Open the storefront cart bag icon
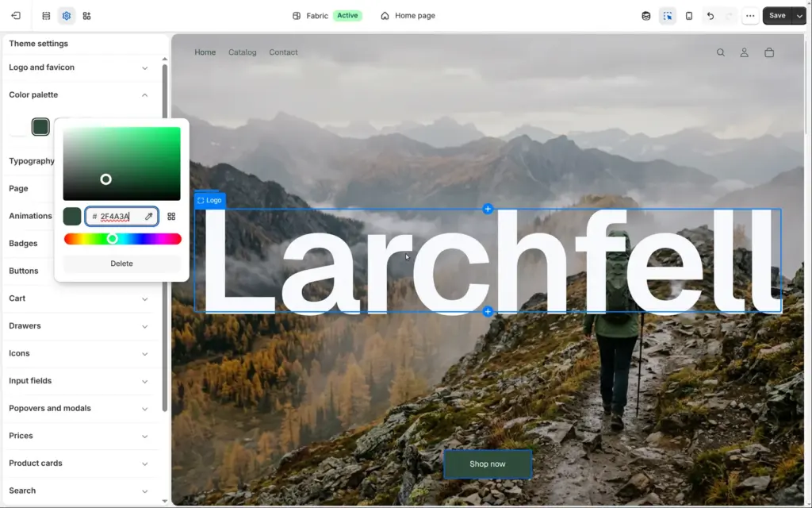Image resolution: width=812 pixels, height=508 pixels. [x=769, y=52]
